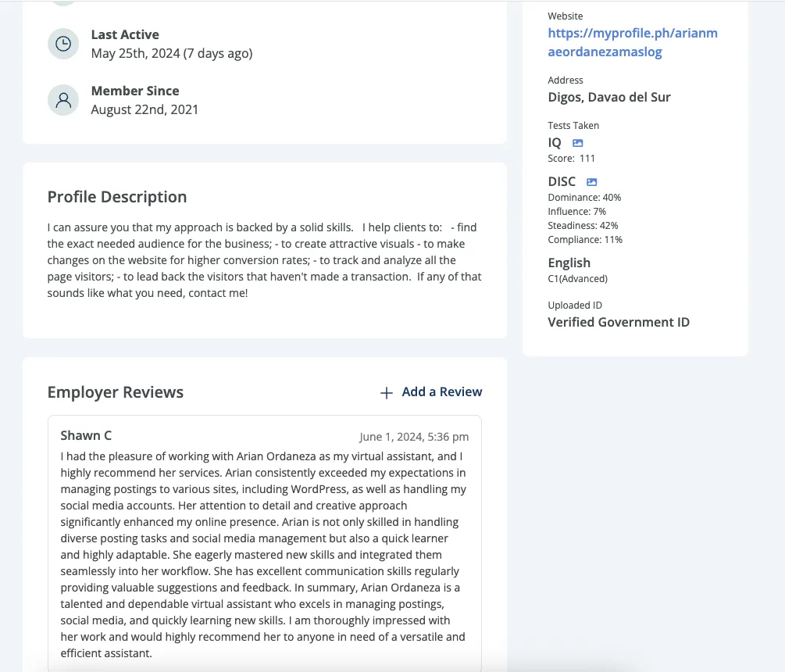Click the profile description paragraph text
The width and height of the screenshot is (785, 672).
tap(264, 260)
